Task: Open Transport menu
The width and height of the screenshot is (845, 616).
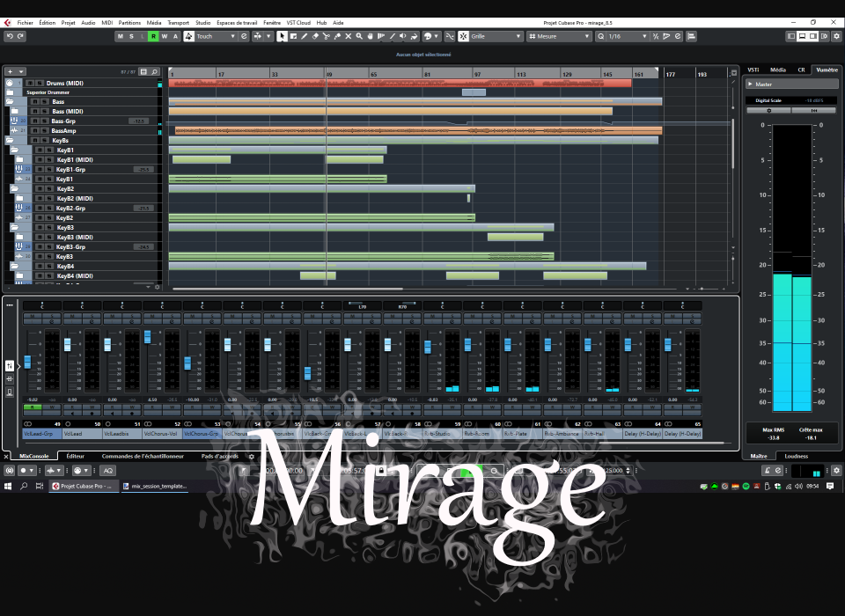Action: (x=178, y=23)
